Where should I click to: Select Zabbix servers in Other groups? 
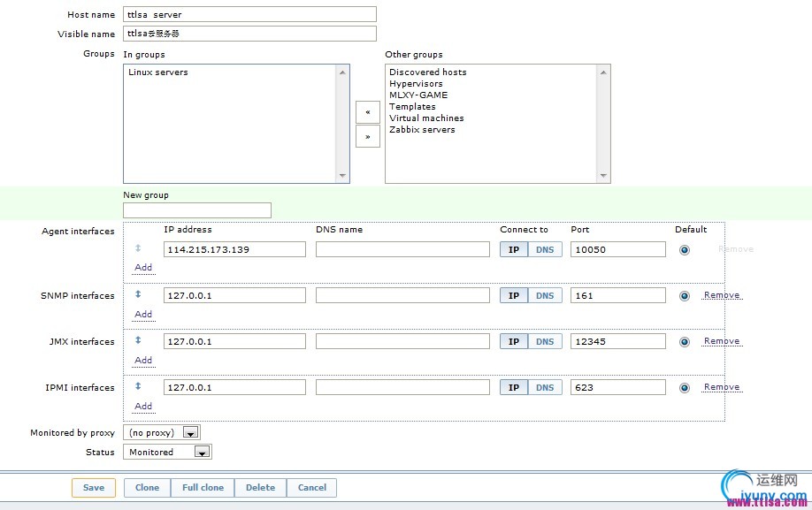click(x=422, y=129)
